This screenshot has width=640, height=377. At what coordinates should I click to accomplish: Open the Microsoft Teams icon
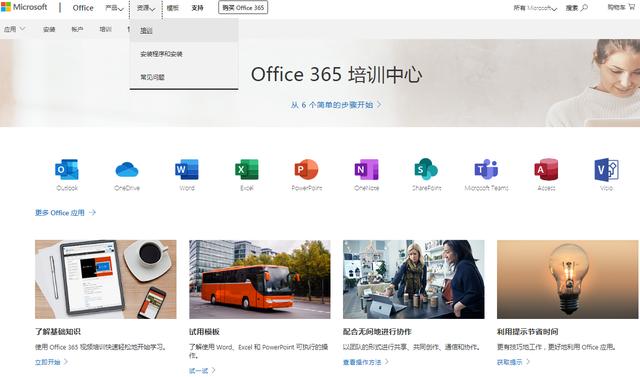point(486,169)
